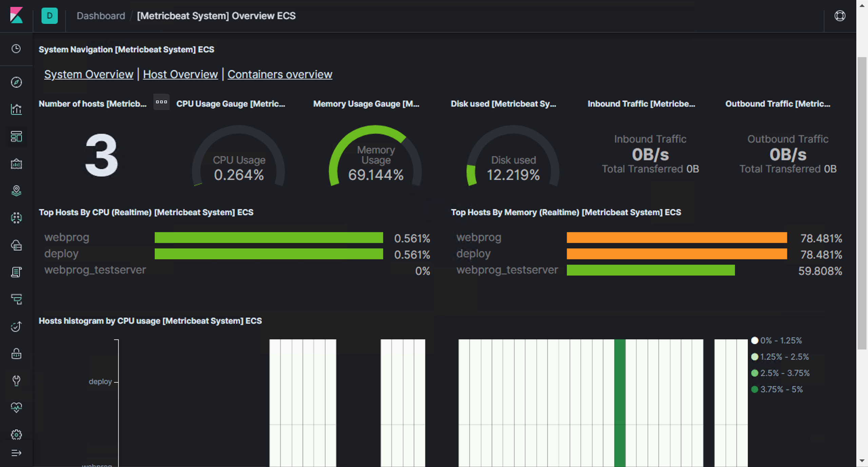
Task: Toggle 0% - 1.25% legend color
Action: (x=754, y=340)
